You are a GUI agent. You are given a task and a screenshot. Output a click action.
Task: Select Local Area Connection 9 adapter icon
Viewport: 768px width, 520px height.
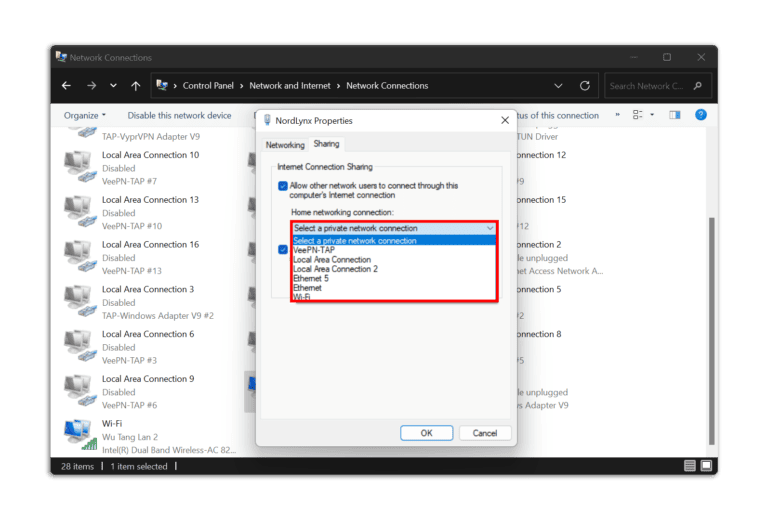coord(79,390)
